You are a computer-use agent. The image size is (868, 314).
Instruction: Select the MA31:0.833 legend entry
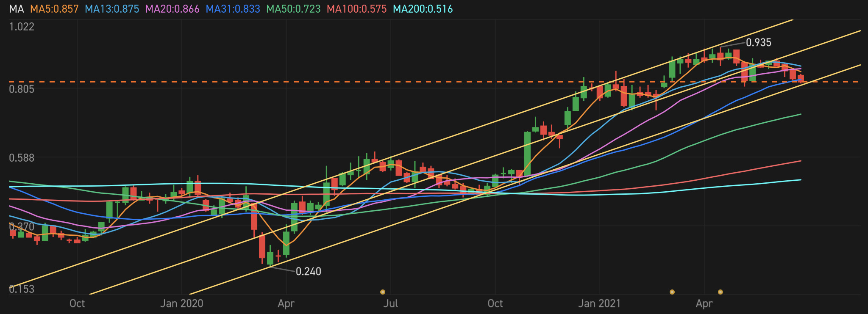pos(233,9)
